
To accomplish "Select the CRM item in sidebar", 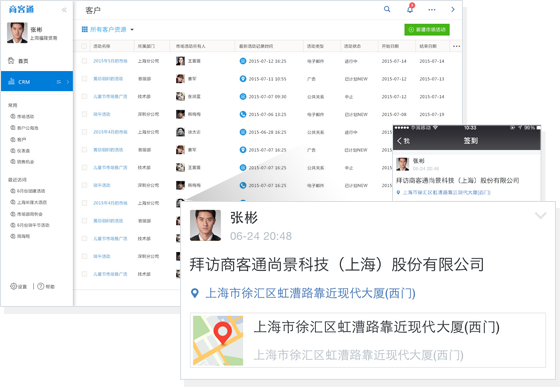I will tap(37, 81).
